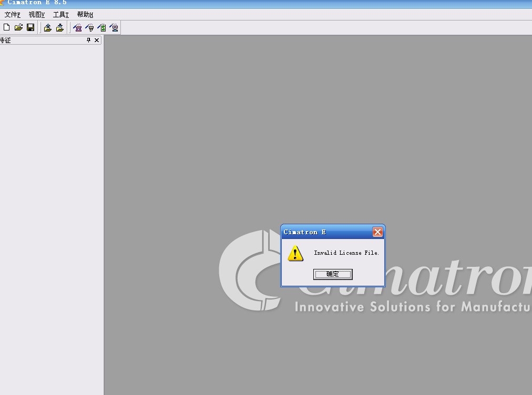
Task: Open the 帮助H menu
Action: [x=85, y=15]
